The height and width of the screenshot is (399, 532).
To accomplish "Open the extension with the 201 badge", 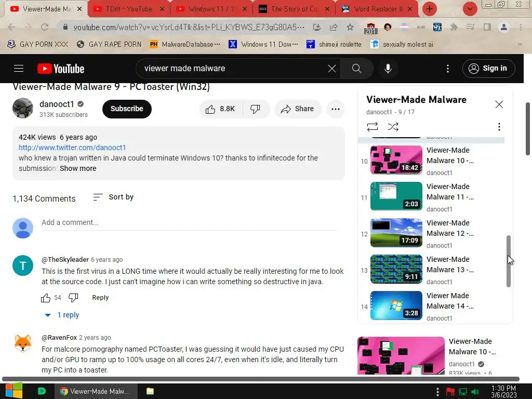I will (x=370, y=28).
